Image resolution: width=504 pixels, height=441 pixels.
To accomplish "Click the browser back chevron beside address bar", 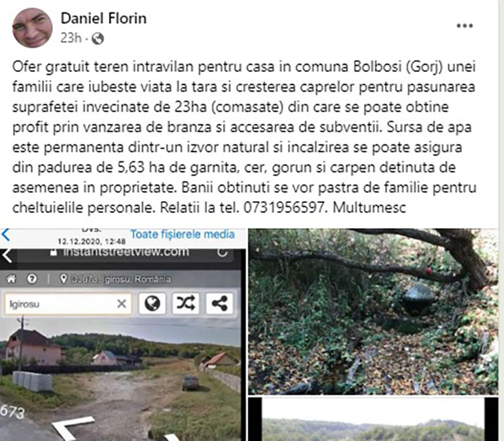I will tap(7, 256).
